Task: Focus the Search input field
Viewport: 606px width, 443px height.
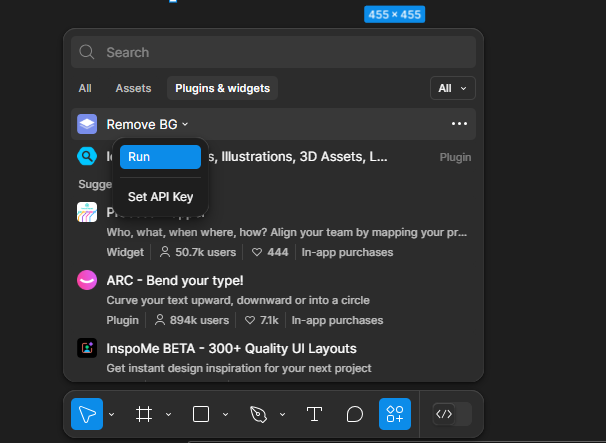Action: 273,52
